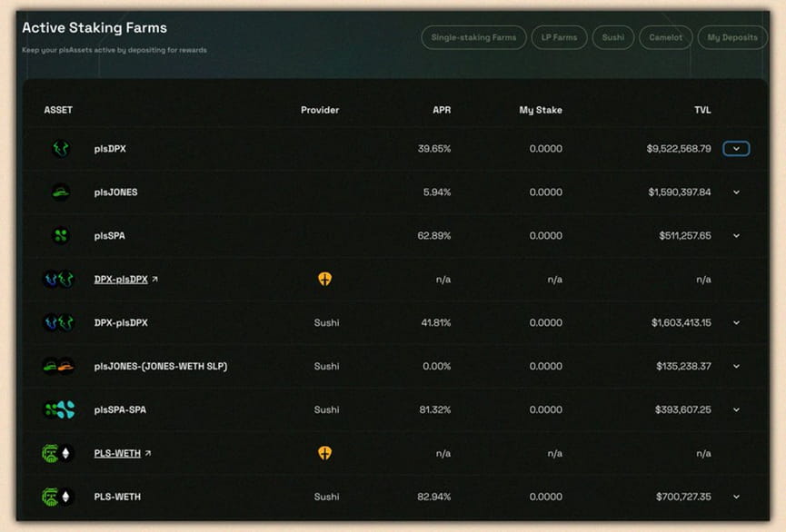
Task: Open the underlined PLS-WETH external link
Action: (x=123, y=453)
